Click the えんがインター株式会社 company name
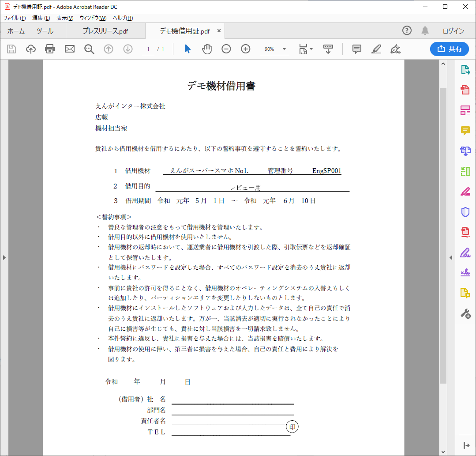The width and height of the screenshot is (476, 456). [x=131, y=106]
